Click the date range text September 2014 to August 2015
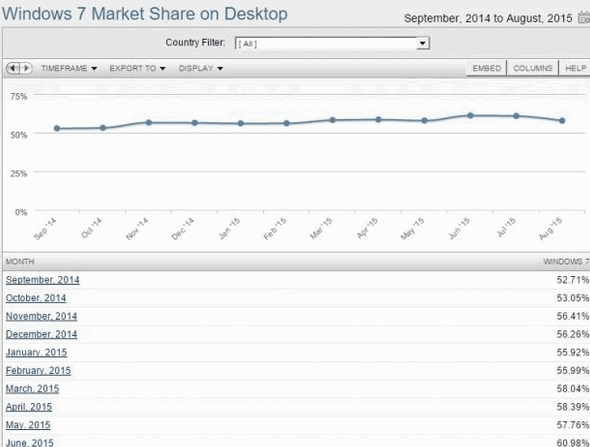Screen dimensions: 590x447 [x=488, y=18]
